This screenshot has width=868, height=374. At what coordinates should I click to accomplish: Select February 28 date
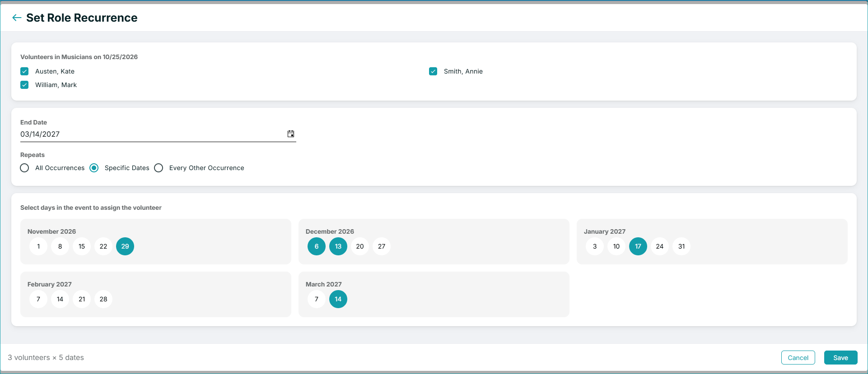103,299
